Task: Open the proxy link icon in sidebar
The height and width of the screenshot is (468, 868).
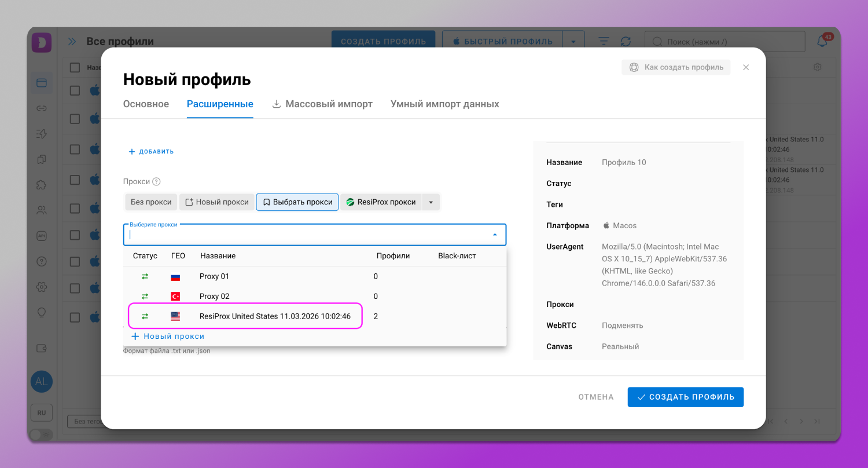Action: tap(41, 108)
